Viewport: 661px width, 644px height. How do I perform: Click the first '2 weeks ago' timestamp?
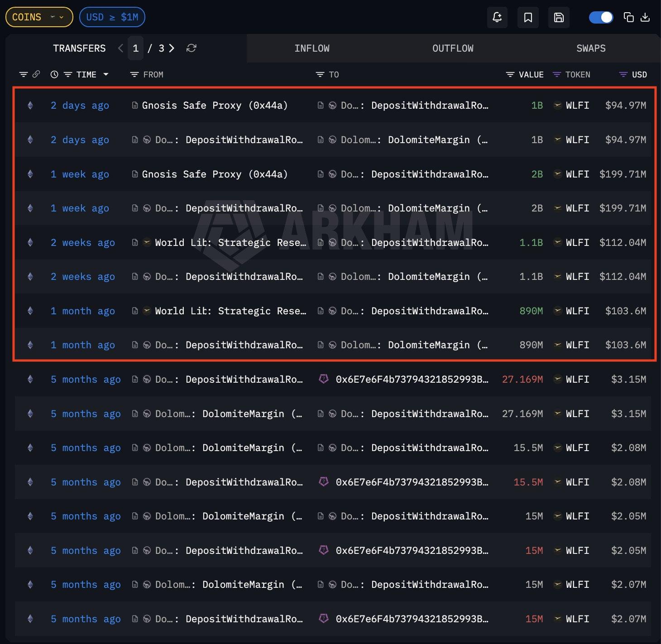[83, 243]
